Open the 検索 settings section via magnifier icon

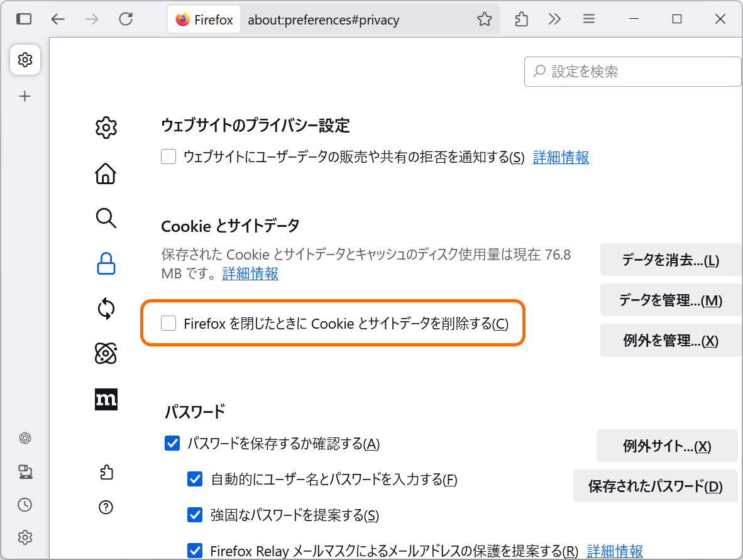[x=106, y=219]
